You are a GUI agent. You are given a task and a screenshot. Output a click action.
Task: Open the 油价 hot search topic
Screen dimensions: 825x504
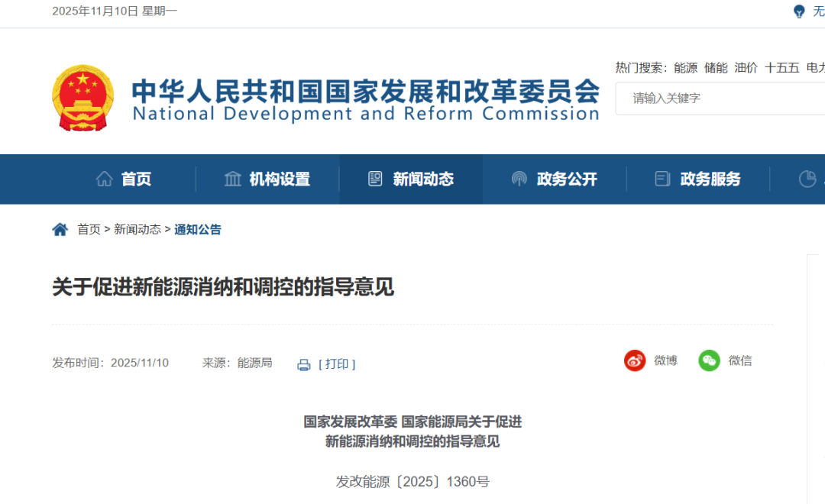tap(745, 67)
